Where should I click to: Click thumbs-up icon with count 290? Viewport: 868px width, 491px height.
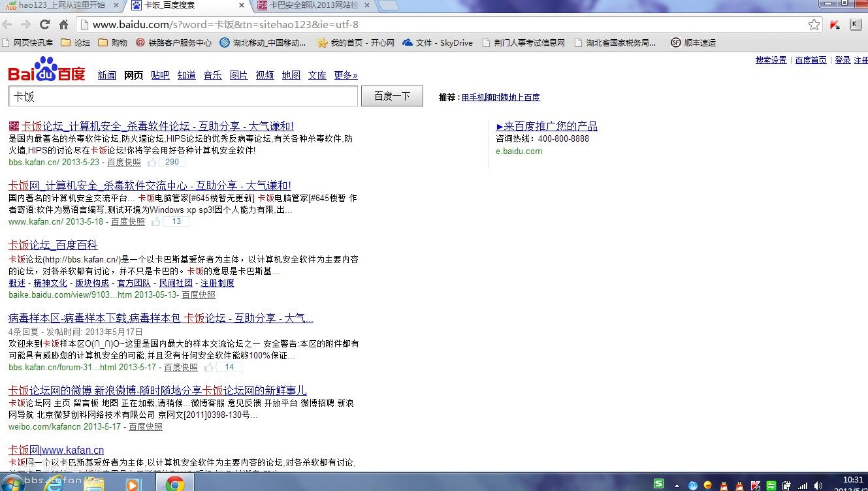click(152, 162)
